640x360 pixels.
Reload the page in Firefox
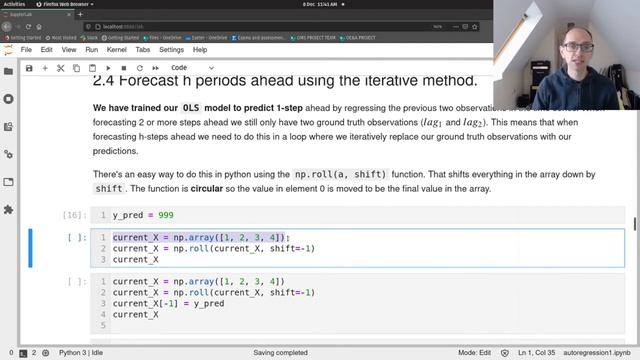pos(28,27)
